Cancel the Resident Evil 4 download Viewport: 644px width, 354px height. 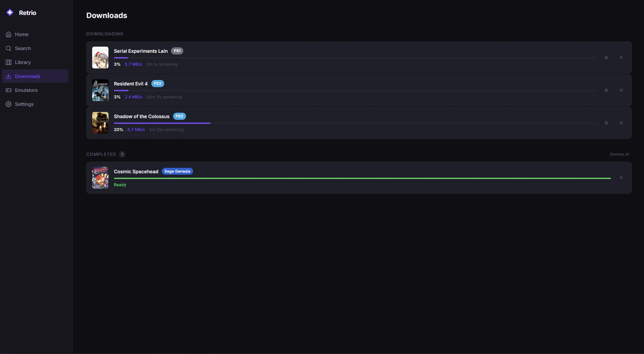click(621, 90)
